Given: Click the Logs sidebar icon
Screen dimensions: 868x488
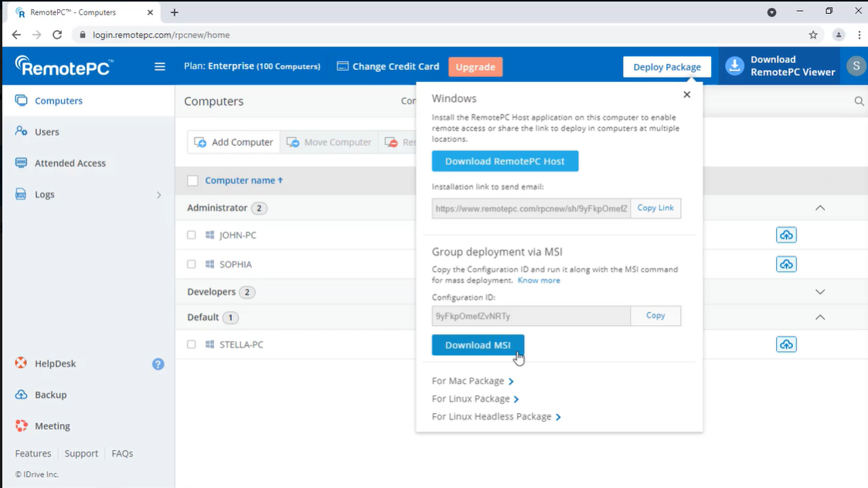Looking at the screenshot, I should [21, 195].
